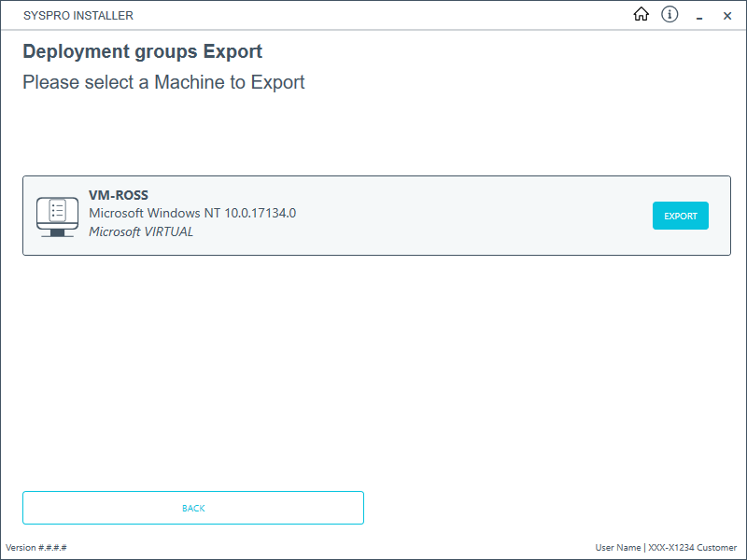Click the User Name footer text

[x=617, y=548]
